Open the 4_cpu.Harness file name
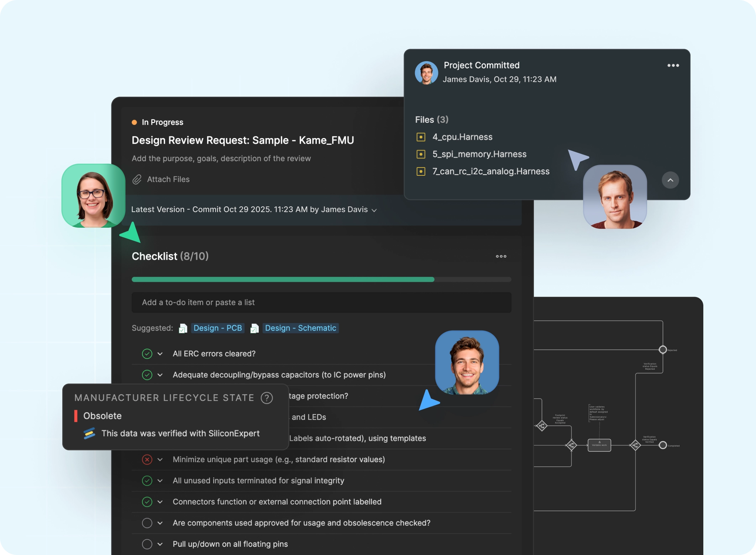The width and height of the screenshot is (756, 555). [462, 137]
